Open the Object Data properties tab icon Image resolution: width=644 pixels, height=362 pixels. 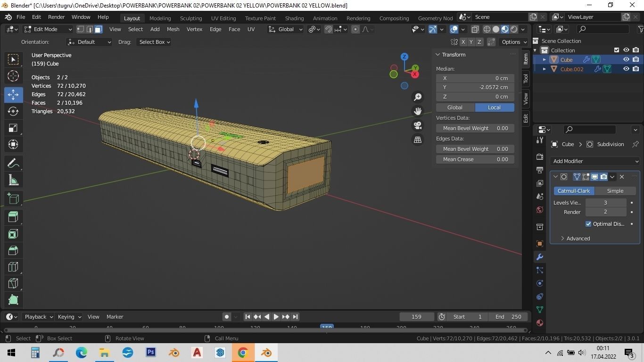click(x=540, y=310)
